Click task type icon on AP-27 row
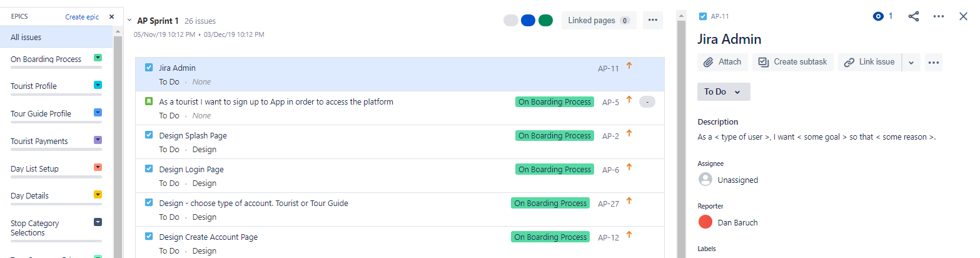Image resolution: width=980 pixels, height=258 pixels. 149,203
